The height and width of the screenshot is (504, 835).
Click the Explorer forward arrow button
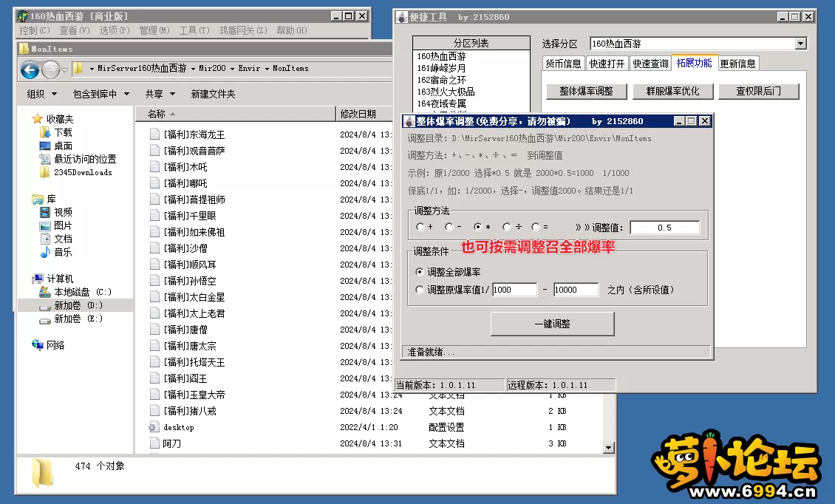tap(50, 69)
